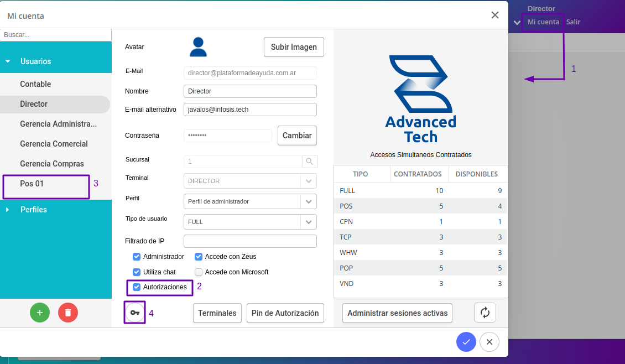Click the WHW row in table
This screenshot has height=364, width=625.
[x=420, y=253]
